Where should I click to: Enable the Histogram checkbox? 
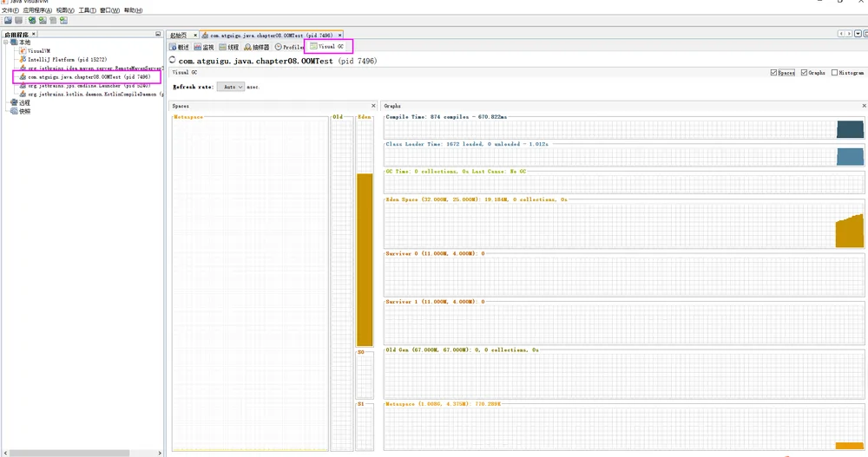pos(834,73)
